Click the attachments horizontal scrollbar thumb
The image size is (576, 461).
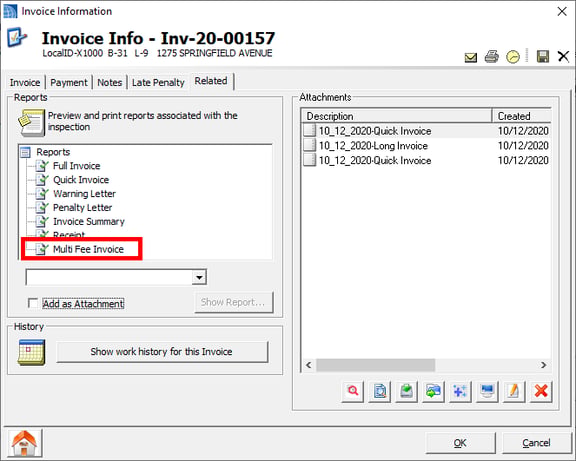pos(375,365)
